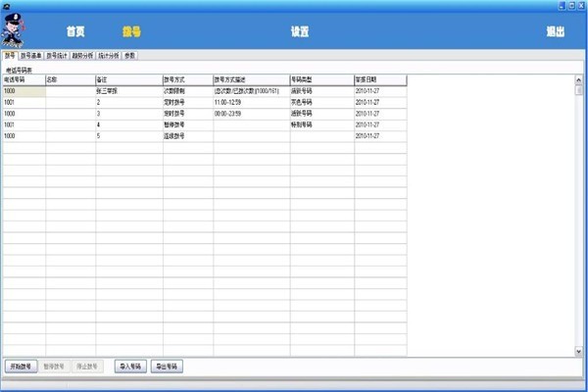Viewport: 588px width, 392px height.
Task: Select the row with note 张三举报
Action: 127,90
